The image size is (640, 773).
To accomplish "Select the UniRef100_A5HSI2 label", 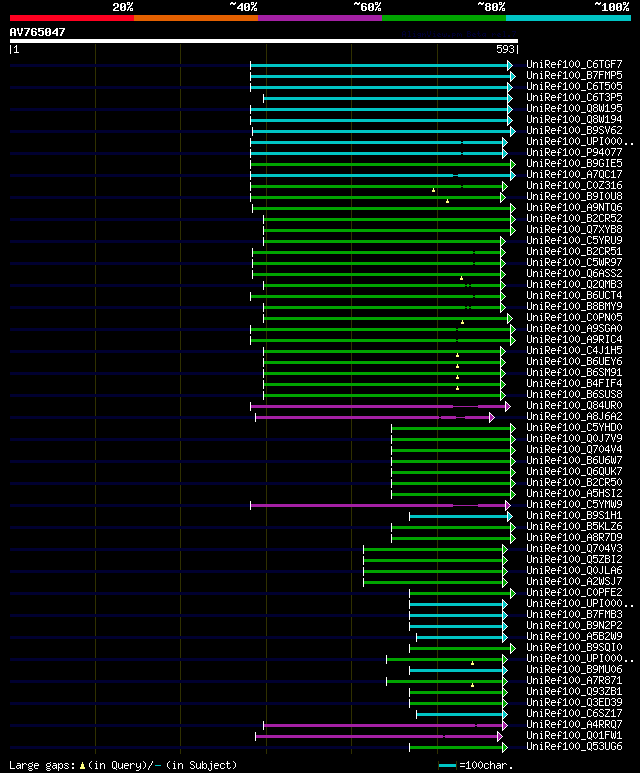I will [x=574, y=493].
